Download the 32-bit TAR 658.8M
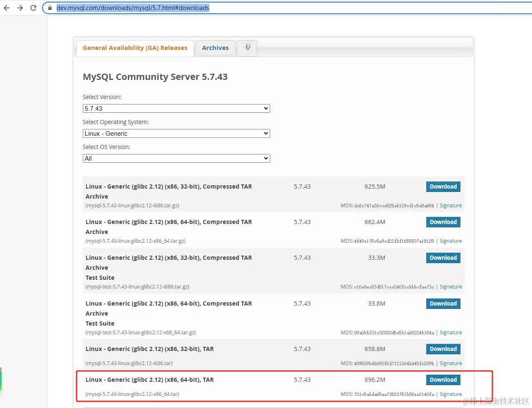 click(443, 349)
